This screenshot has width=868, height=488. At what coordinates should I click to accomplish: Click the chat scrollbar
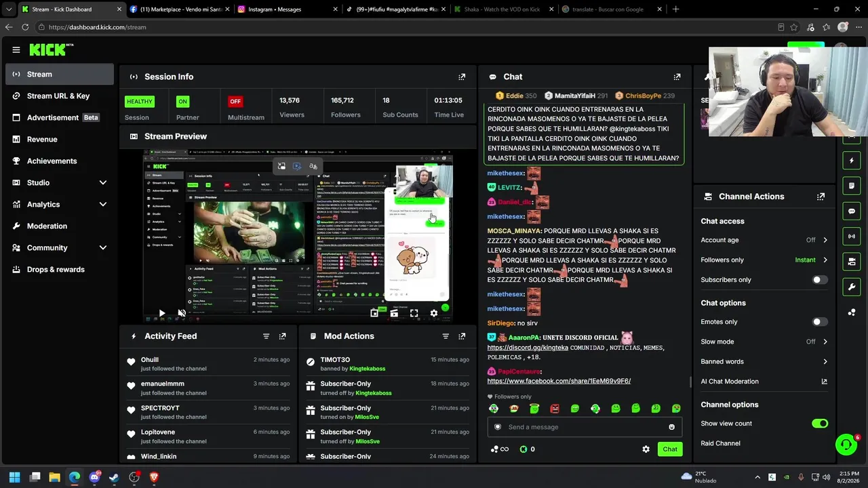click(690, 382)
